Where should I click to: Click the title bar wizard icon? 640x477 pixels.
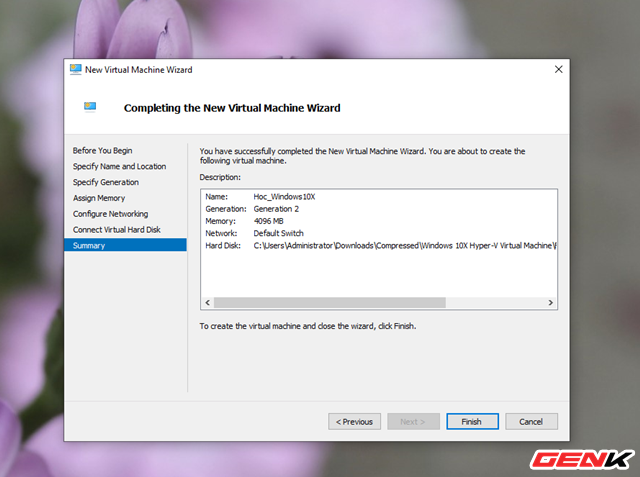76,69
